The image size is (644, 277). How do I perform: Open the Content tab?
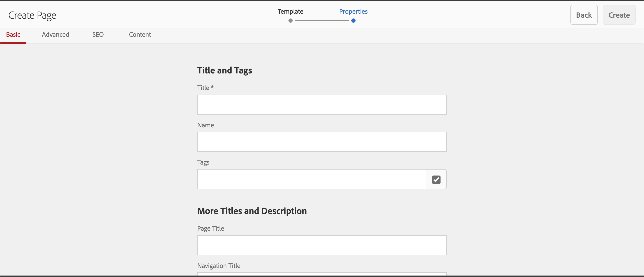140,35
